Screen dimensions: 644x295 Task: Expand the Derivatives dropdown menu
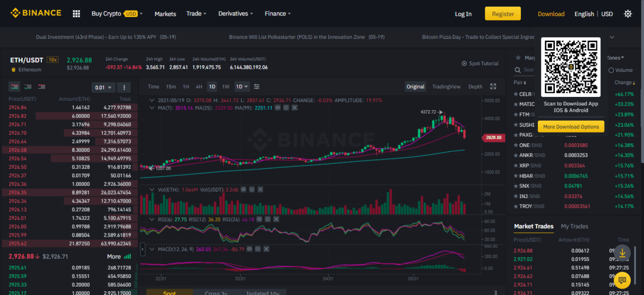[236, 14]
